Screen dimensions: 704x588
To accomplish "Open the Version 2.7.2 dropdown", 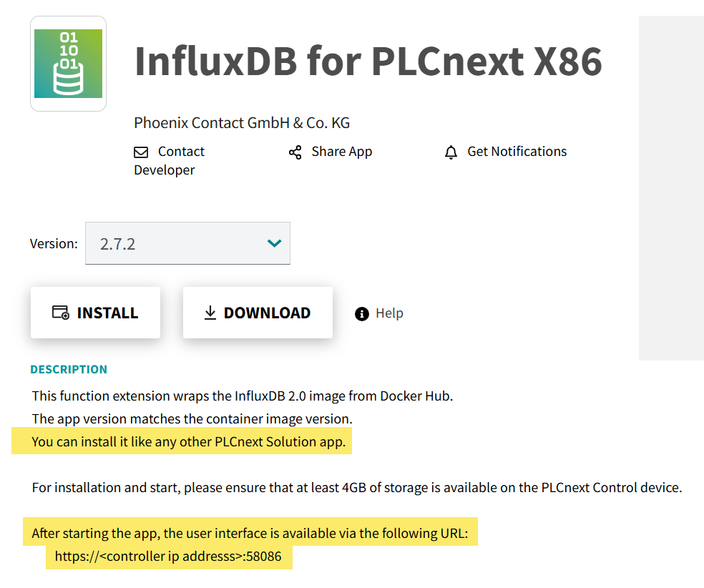I will [x=187, y=243].
